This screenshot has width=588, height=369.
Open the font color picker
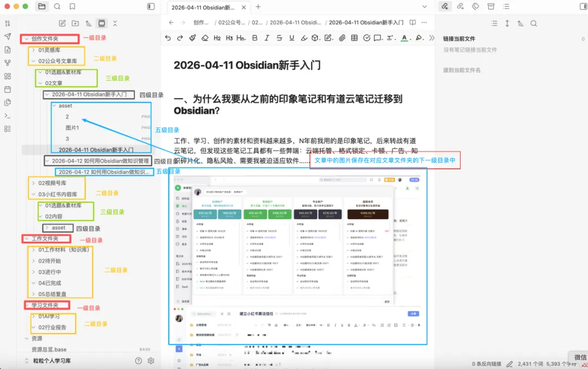tap(405, 38)
